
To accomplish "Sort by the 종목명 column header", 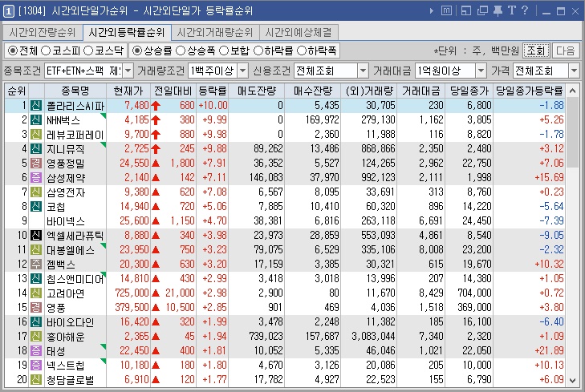I will (x=75, y=91).
